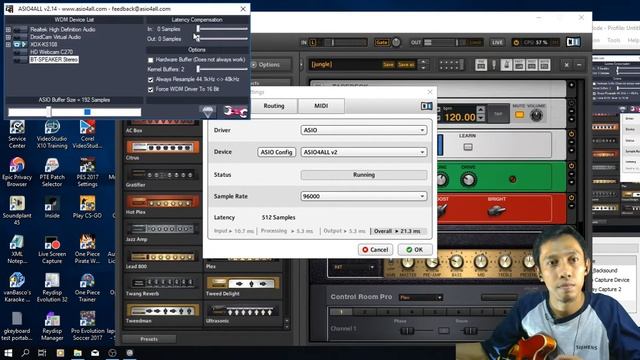
Task: Click the tempo up stepper arrow
Action: coord(481,109)
